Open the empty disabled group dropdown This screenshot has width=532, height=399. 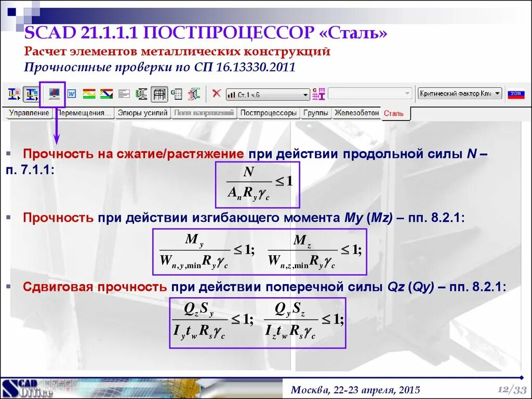(x=370, y=94)
